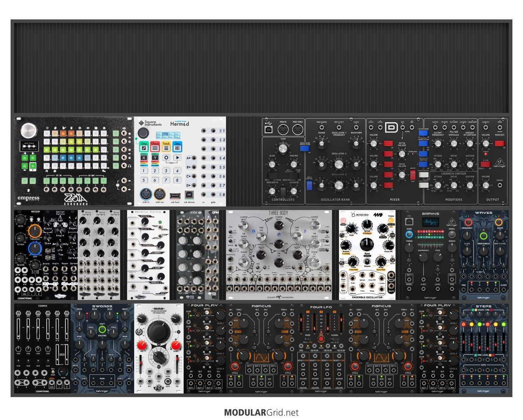The width and height of the screenshot is (523, 420).
Task: Click the blue Gain knob on Messor
Action: pos(35,248)
